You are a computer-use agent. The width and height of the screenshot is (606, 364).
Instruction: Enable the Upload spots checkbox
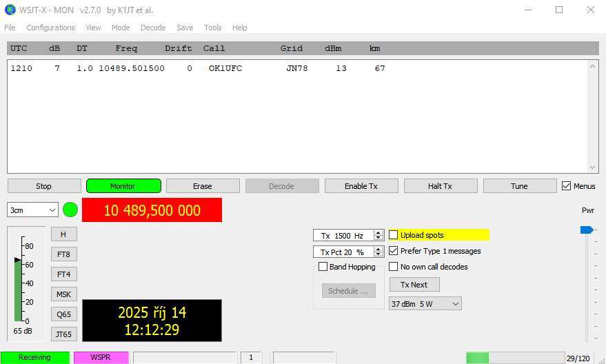pyautogui.click(x=394, y=235)
